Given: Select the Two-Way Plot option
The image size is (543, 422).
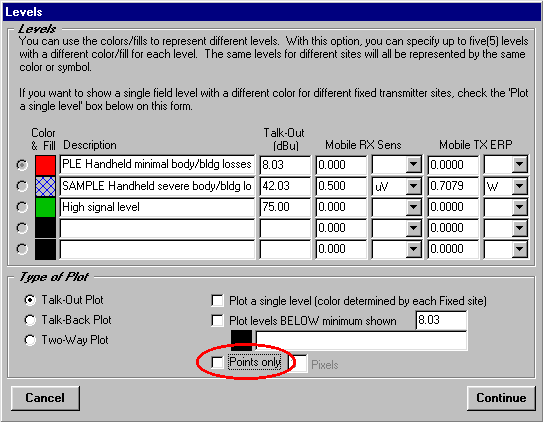Looking at the screenshot, I should 30,340.
